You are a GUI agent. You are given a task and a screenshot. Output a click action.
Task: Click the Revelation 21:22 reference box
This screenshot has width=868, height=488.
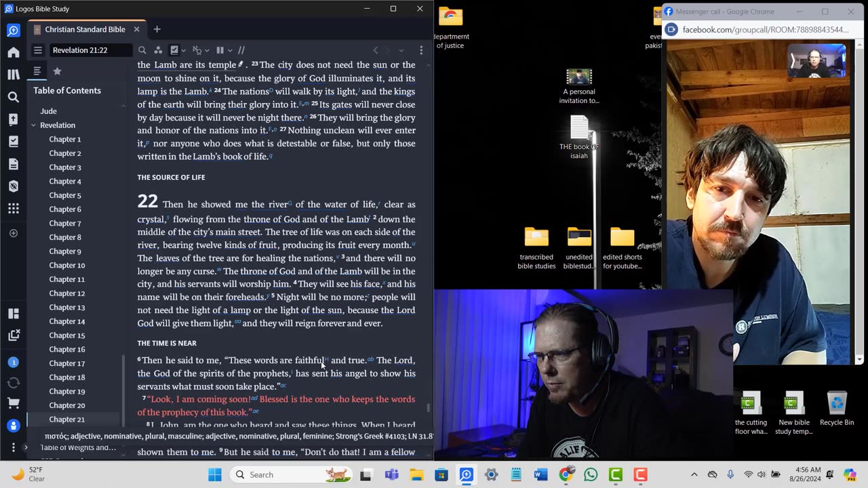pos(91,50)
